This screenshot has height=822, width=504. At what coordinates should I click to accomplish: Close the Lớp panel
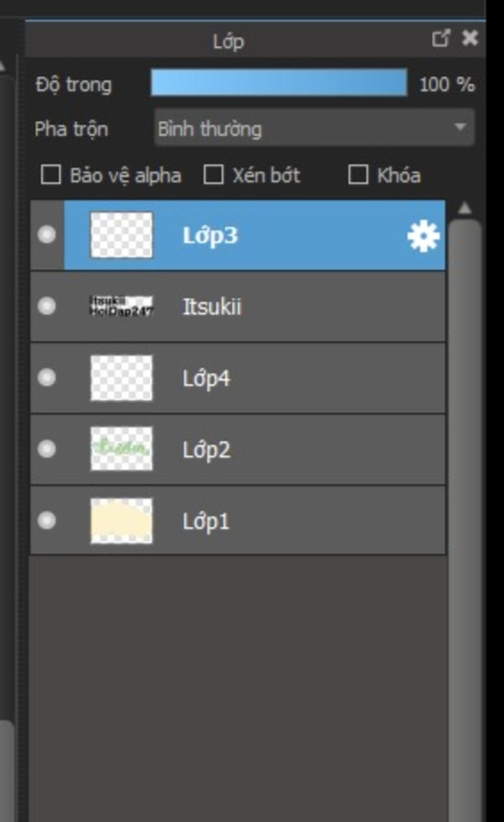coord(470,38)
